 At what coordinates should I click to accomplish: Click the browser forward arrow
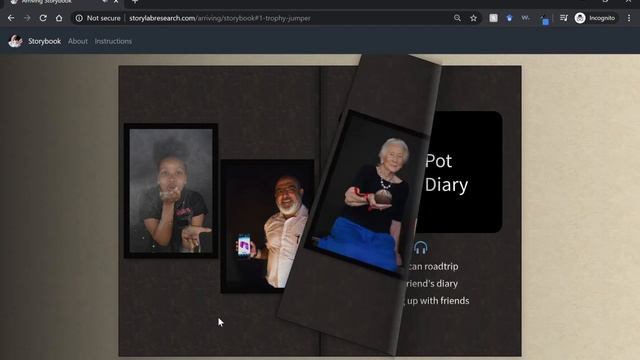pos(27,18)
